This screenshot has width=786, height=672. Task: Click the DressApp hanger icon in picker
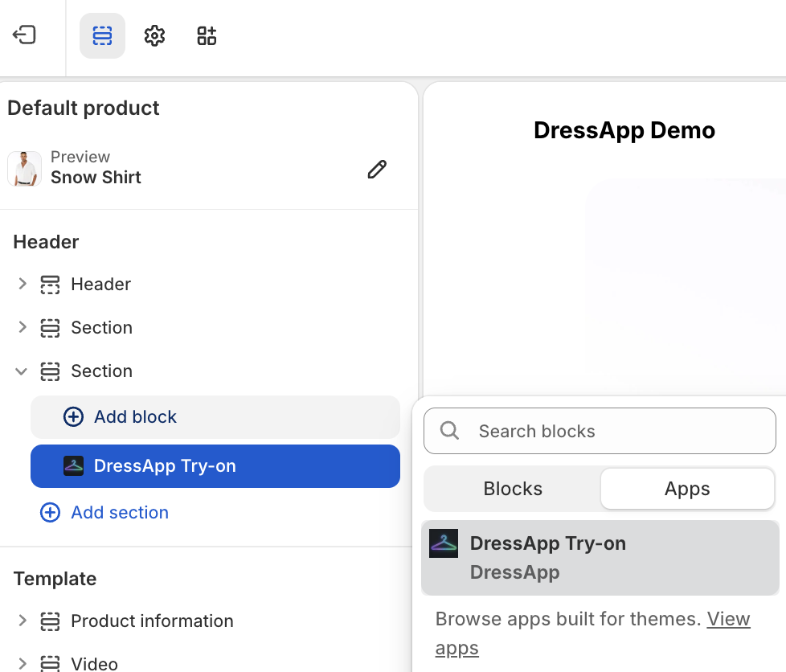(x=444, y=543)
